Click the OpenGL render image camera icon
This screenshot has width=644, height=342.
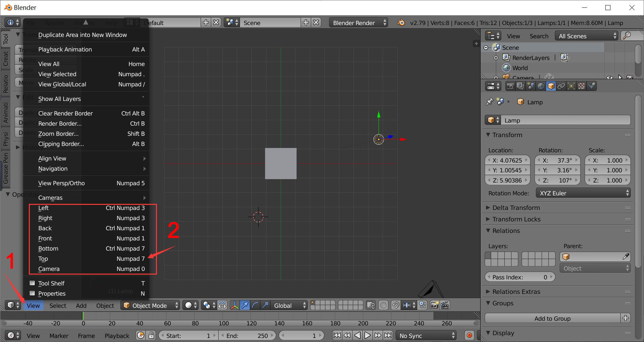coord(435,305)
